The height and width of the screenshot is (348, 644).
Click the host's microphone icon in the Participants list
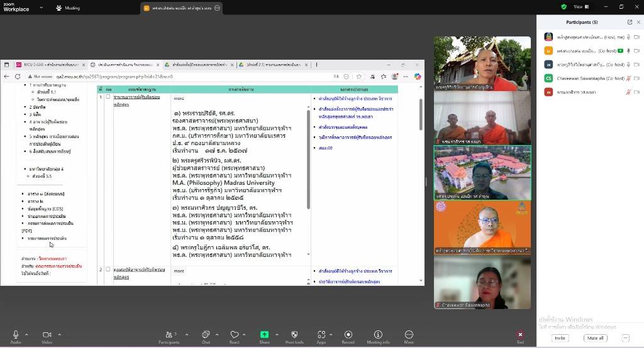(628, 37)
